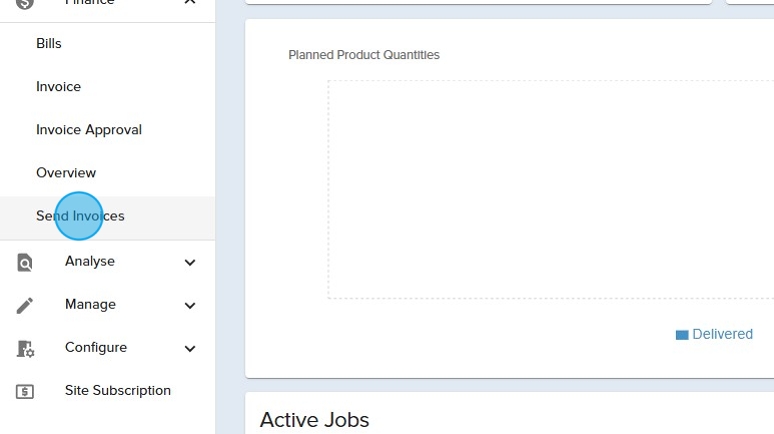Click the Analyse menu label
The height and width of the screenshot is (434, 774).
90,262
